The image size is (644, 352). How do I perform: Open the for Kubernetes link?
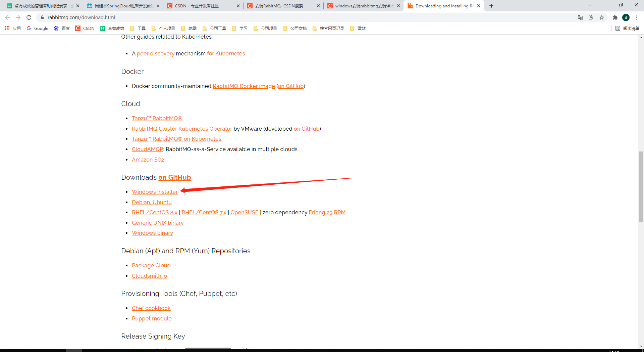coord(226,53)
